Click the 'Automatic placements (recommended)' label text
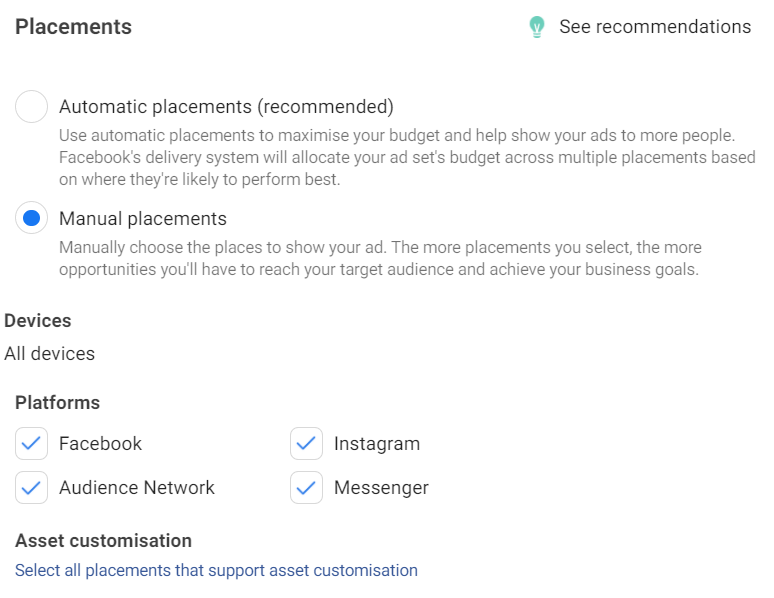Screen dimensions: 774x598 click(x=226, y=107)
